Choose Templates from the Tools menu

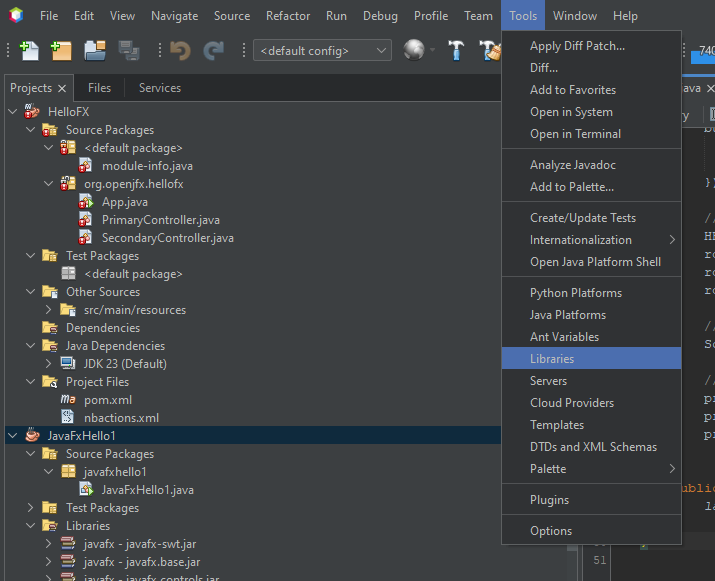click(591, 425)
